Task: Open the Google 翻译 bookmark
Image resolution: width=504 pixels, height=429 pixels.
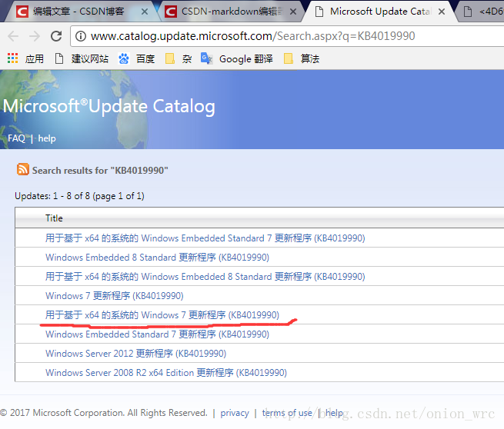Action: coord(246,58)
